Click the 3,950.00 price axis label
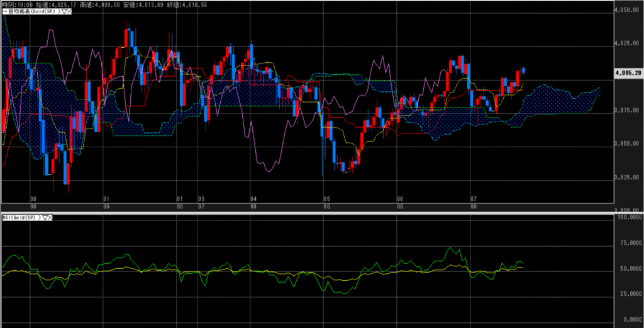 [x=628, y=144]
